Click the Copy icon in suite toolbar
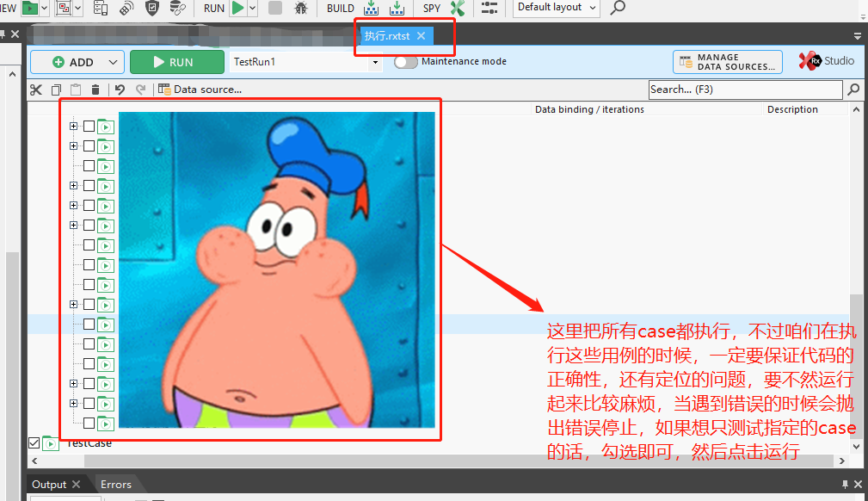Image resolution: width=868 pixels, height=501 pixels. 56,90
